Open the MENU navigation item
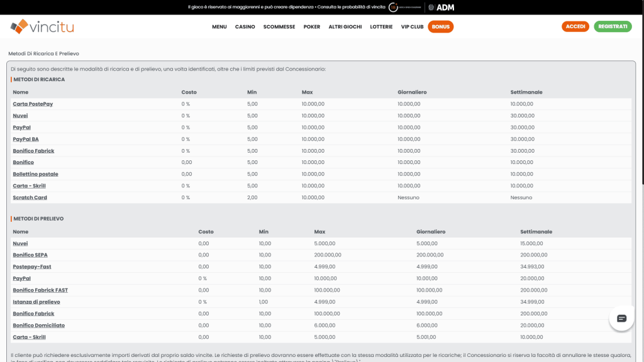The image size is (644, 362). [x=219, y=27]
